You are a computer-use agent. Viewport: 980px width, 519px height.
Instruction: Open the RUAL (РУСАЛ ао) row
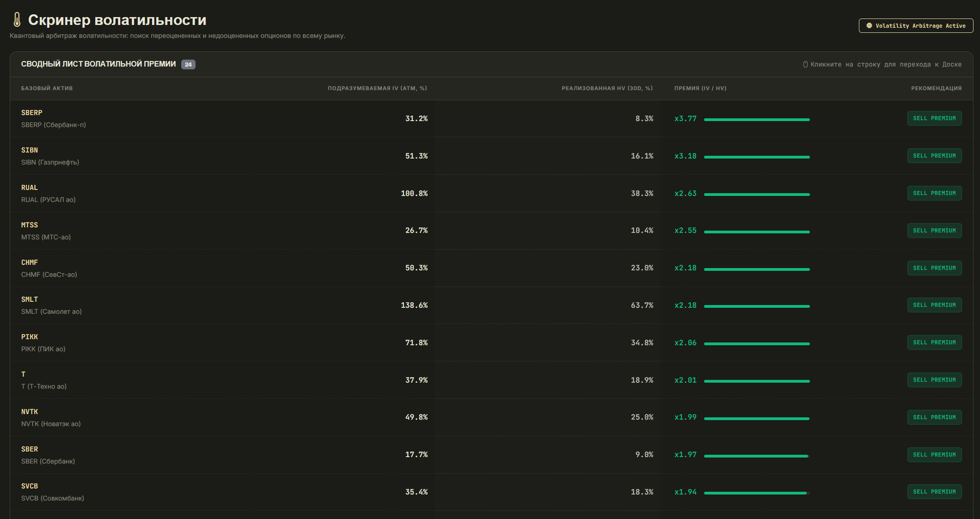pos(491,194)
